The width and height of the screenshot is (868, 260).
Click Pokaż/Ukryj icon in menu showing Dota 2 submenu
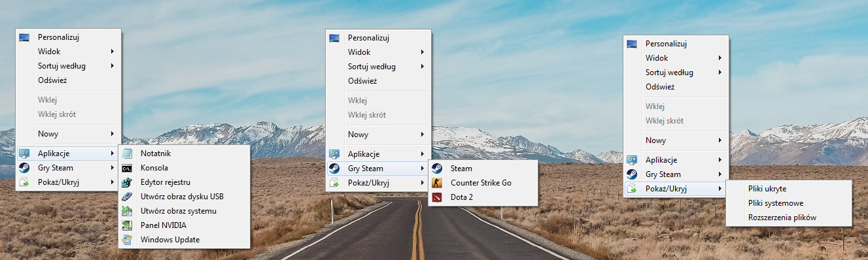click(x=334, y=183)
